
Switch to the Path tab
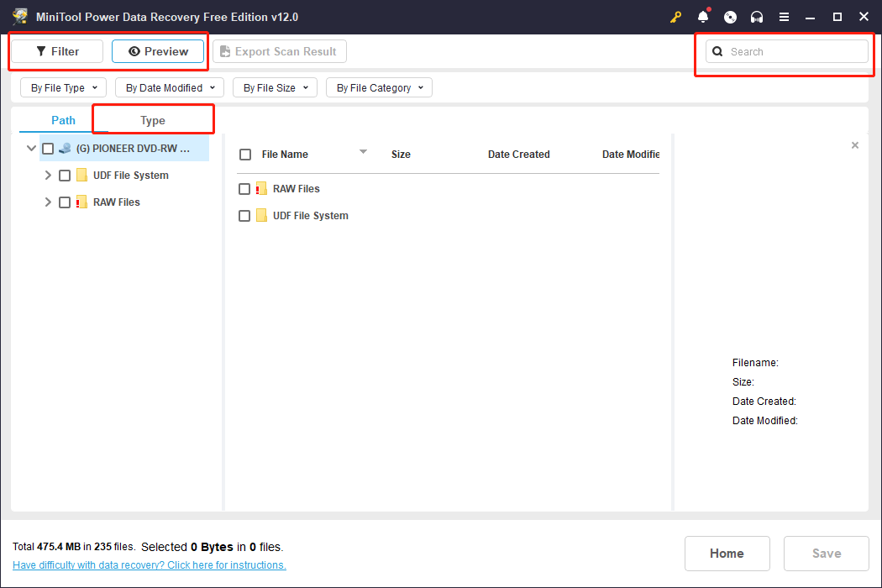click(64, 120)
